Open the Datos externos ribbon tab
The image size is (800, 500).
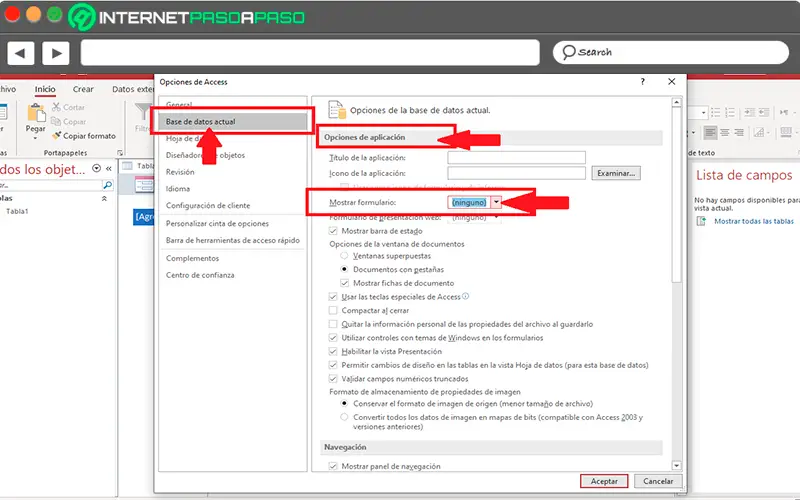pos(133,89)
